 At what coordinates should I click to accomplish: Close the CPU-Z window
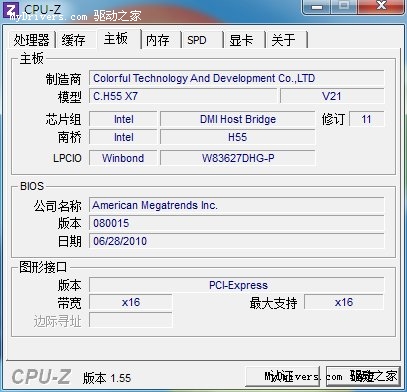tap(381, 7)
